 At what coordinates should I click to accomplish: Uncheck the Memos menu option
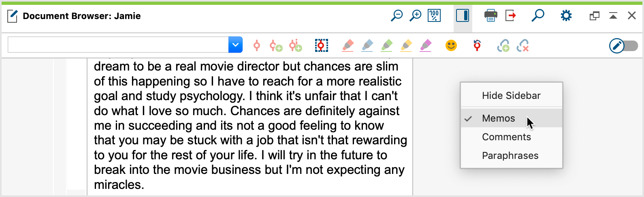[511, 118]
